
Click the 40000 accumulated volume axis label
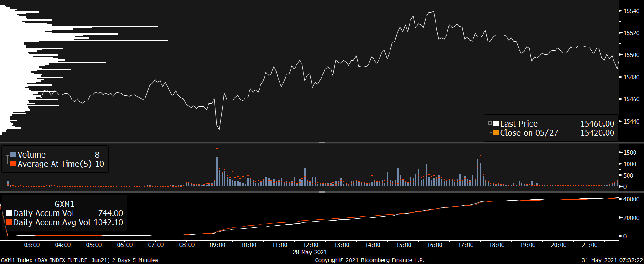pyautogui.click(x=631, y=200)
